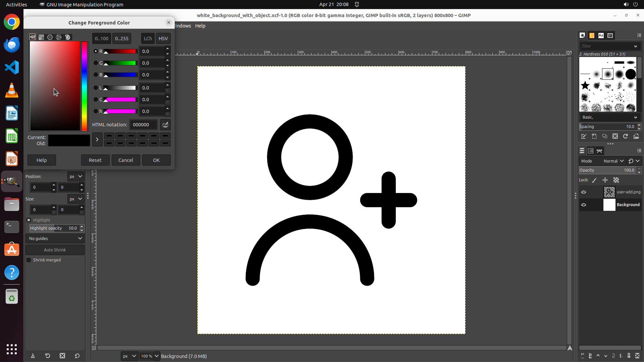This screenshot has height=362, width=644.
Task: Enable the Shrink merged checkbox
Action: [x=29, y=260]
